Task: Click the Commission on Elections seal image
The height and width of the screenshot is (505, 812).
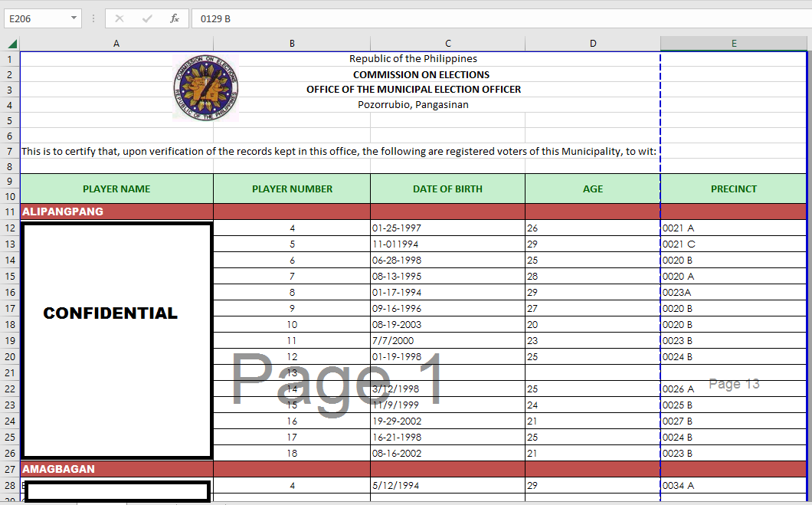Action: tap(206, 88)
